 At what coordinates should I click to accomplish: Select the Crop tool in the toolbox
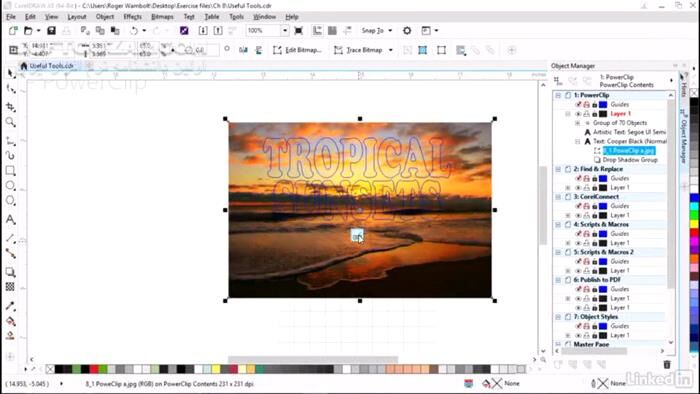click(x=11, y=107)
